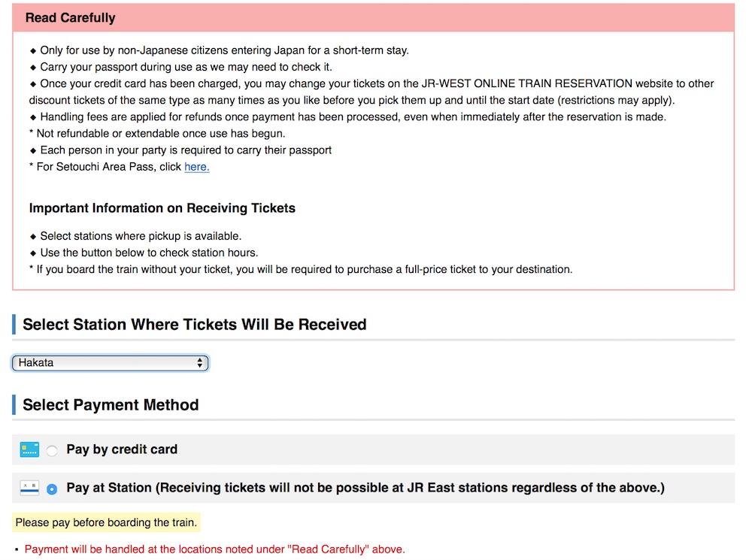Click the 'Carry your passport during use' line
Image resolution: width=752 pixels, height=560 pixels.
(186, 67)
